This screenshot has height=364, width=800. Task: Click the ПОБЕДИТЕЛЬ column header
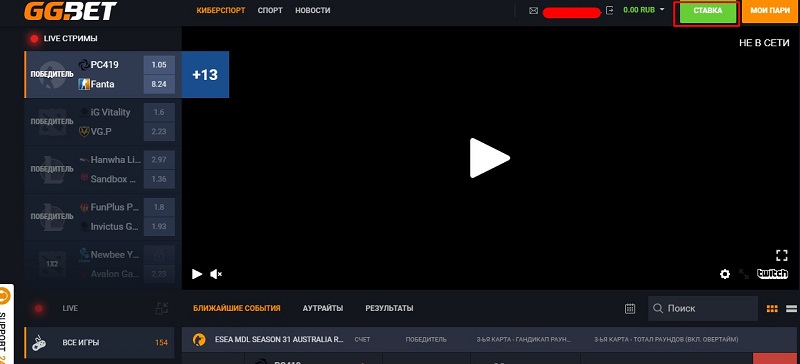[426, 339]
